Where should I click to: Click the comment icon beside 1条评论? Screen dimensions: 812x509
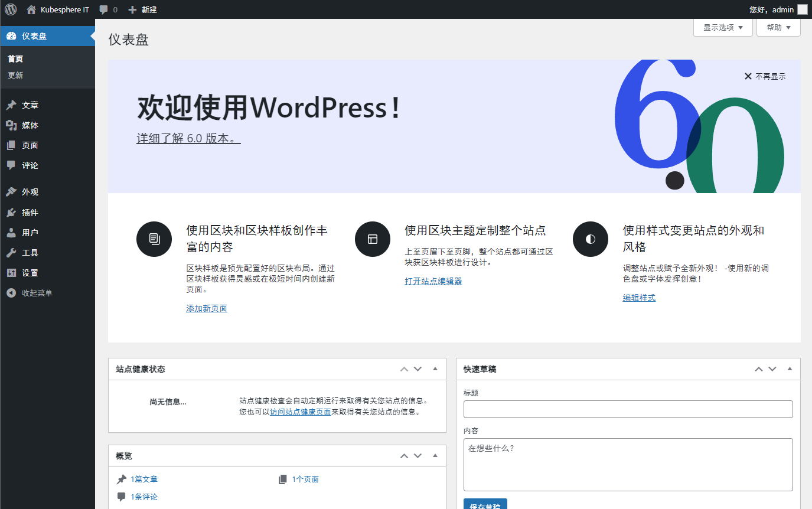click(122, 497)
